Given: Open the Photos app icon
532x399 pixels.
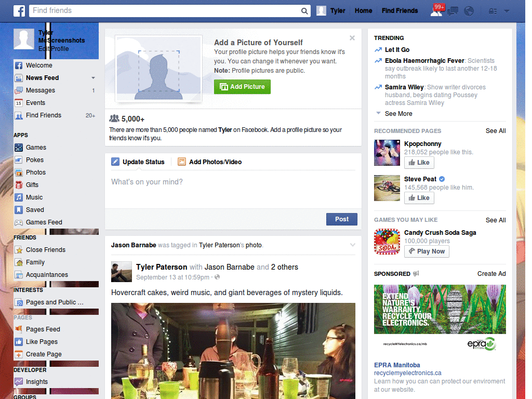Looking at the screenshot, I should pos(19,172).
